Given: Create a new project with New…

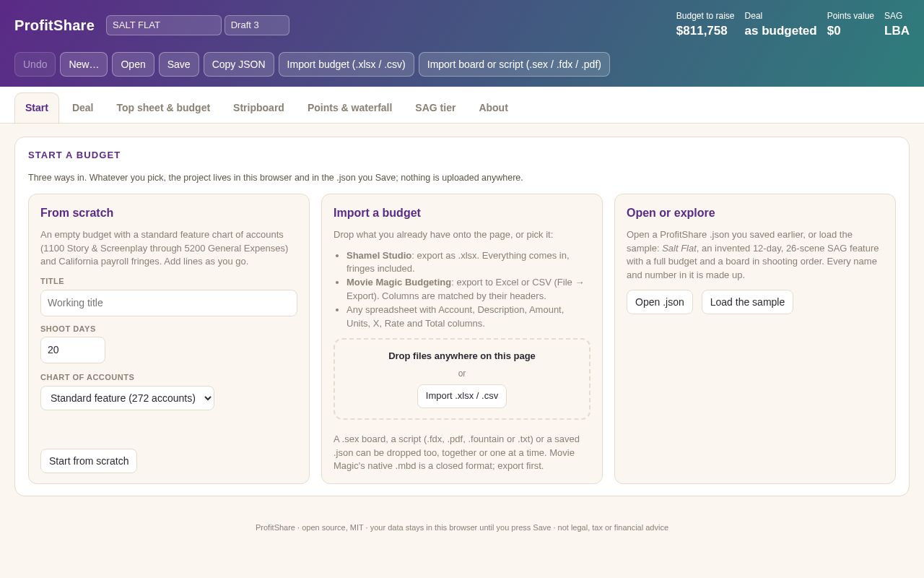Looking at the screenshot, I should (84, 64).
